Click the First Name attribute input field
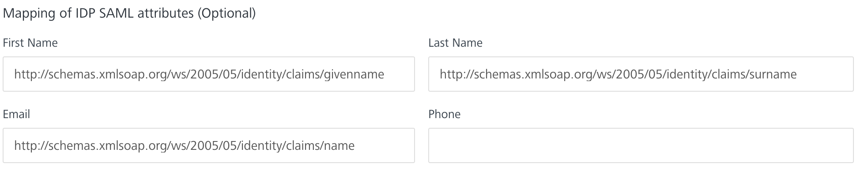The width and height of the screenshot is (868, 171). coord(209,74)
